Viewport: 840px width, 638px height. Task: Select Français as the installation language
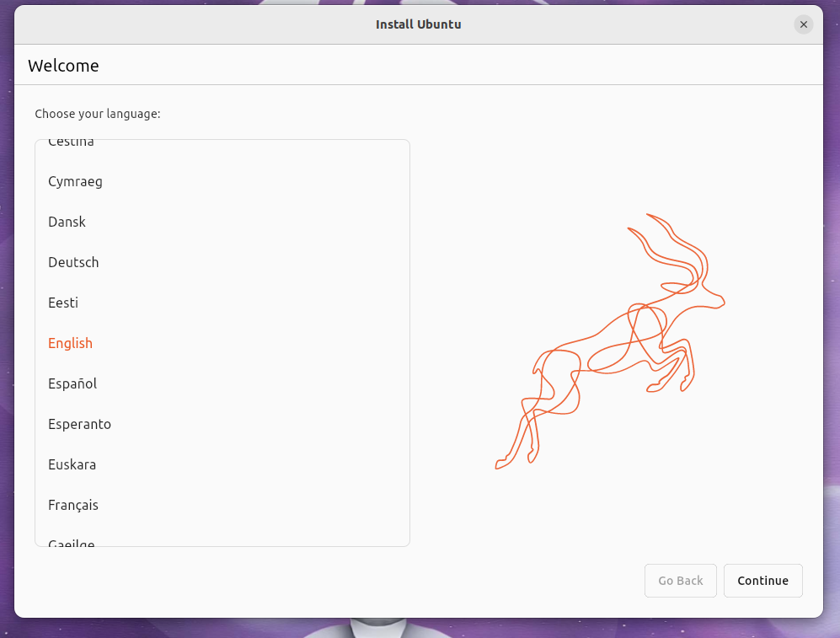pyautogui.click(x=73, y=505)
